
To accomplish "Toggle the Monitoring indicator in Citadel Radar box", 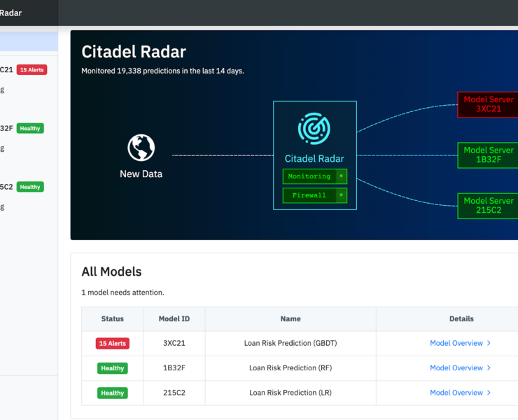I will (x=341, y=176).
